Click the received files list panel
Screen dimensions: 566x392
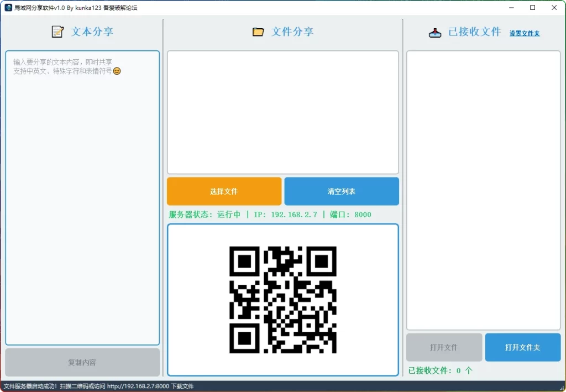coord(483,188)
